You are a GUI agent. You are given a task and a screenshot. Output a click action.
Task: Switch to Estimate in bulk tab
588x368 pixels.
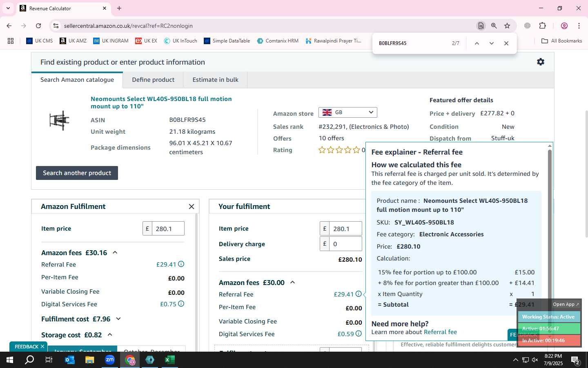[x=215, y=80]
